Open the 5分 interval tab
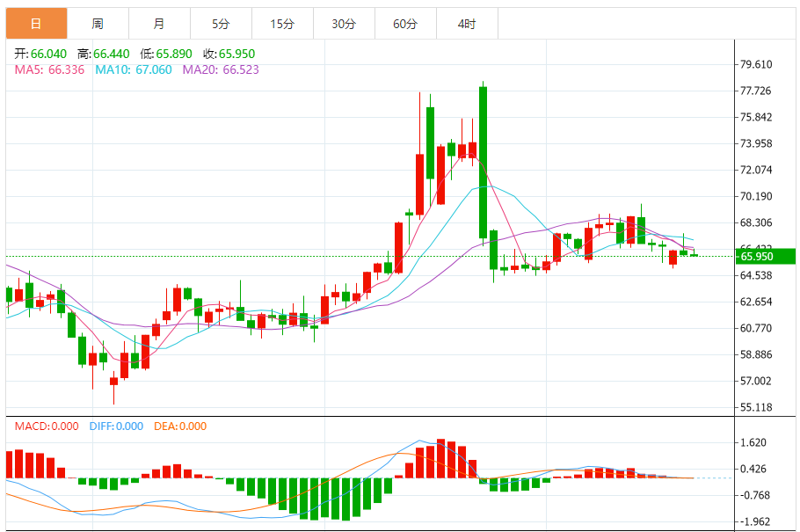Viewport: 800px width, 532px height. pyautogui.click(x=221, y=24)
